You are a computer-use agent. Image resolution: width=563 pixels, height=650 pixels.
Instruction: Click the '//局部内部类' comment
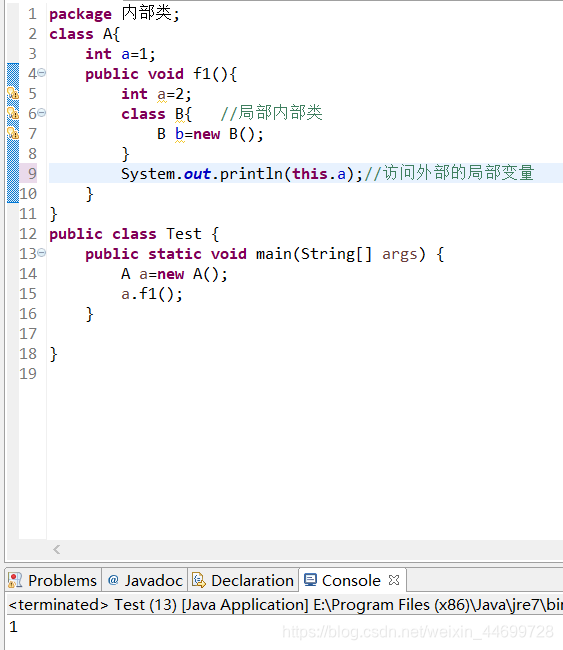tap(272, 113)
